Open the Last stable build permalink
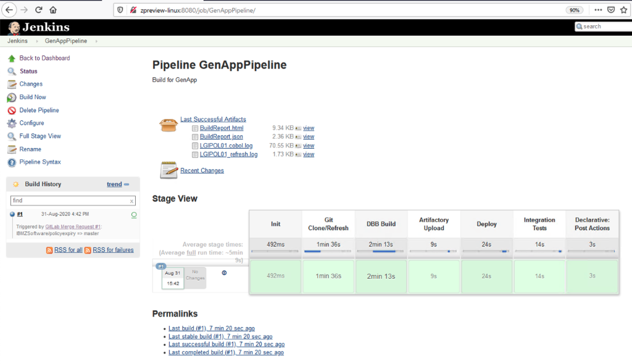 pyautogui.click(x=220, y=337)
